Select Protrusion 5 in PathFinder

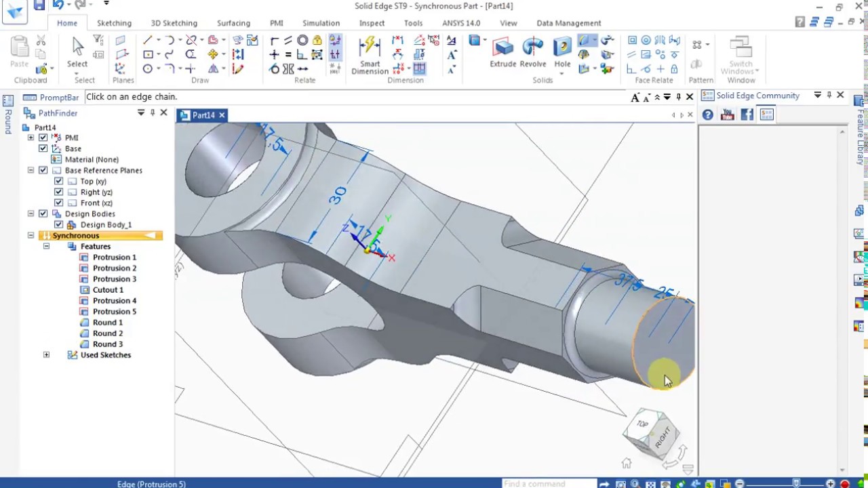click(114, 311)
